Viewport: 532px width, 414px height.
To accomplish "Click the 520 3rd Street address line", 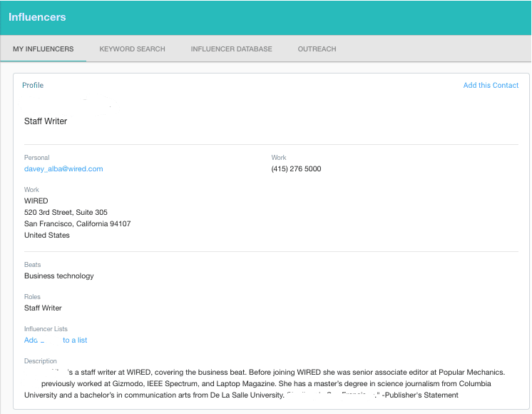I will (x=66, y=213).
